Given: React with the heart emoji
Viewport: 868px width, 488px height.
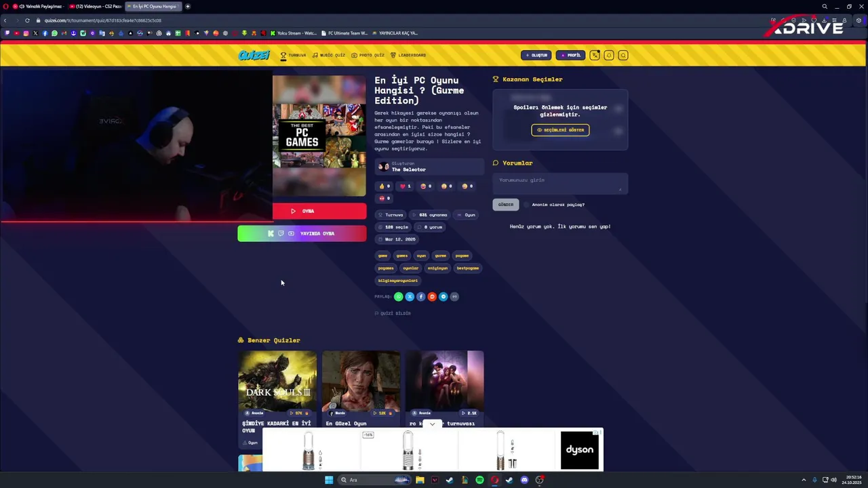Looking at the screenshot, I should point(405,186).
